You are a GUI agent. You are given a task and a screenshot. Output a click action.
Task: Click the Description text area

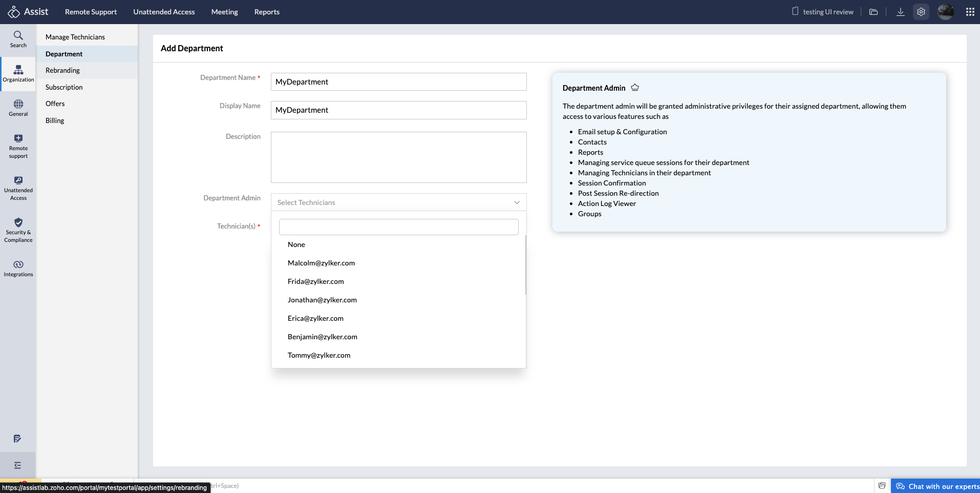(x=398, y=157)
